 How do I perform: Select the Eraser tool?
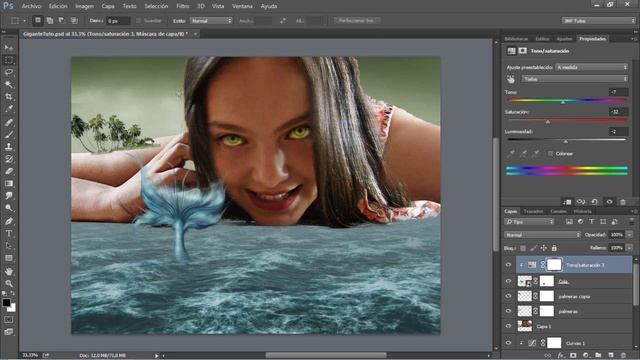pyautogui.click(x=9, y=171)
